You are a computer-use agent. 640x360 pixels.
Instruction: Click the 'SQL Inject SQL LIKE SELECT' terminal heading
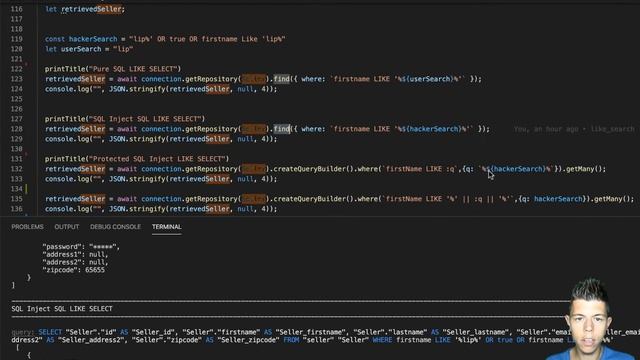(62, 309)
